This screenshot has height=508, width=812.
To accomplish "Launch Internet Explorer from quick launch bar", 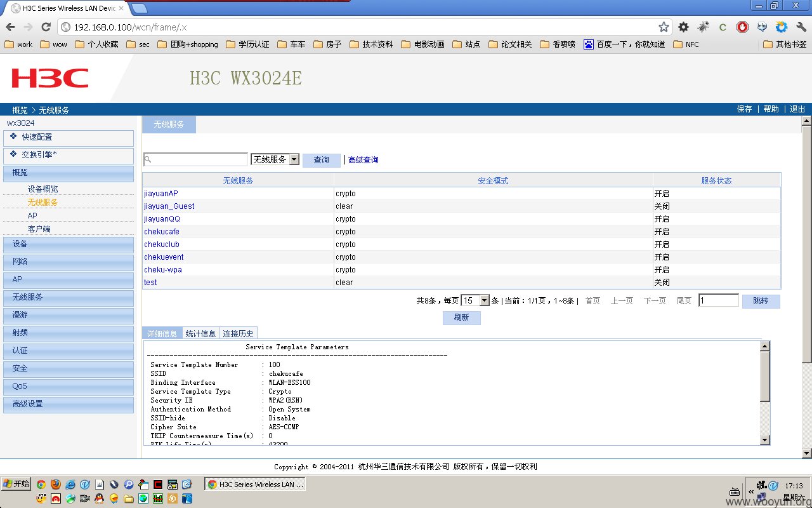I will coord(70,485).
